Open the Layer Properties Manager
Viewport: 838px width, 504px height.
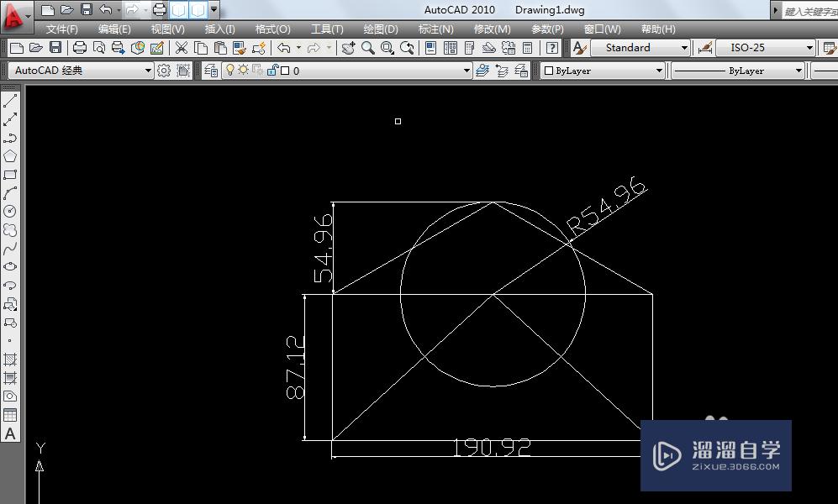tap(210, 71)
